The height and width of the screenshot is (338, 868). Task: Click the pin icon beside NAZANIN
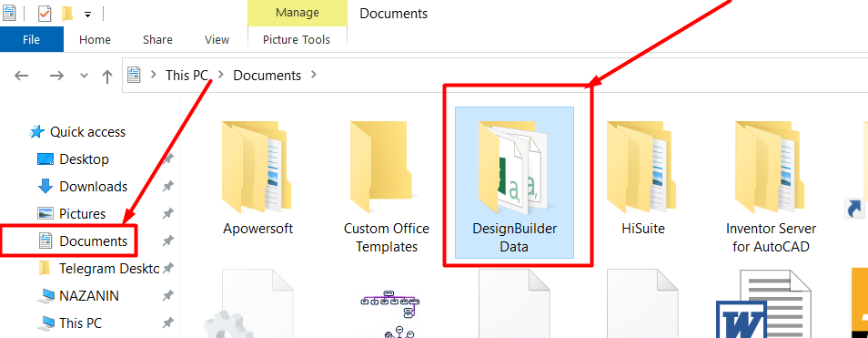click(x=167, y=296)
